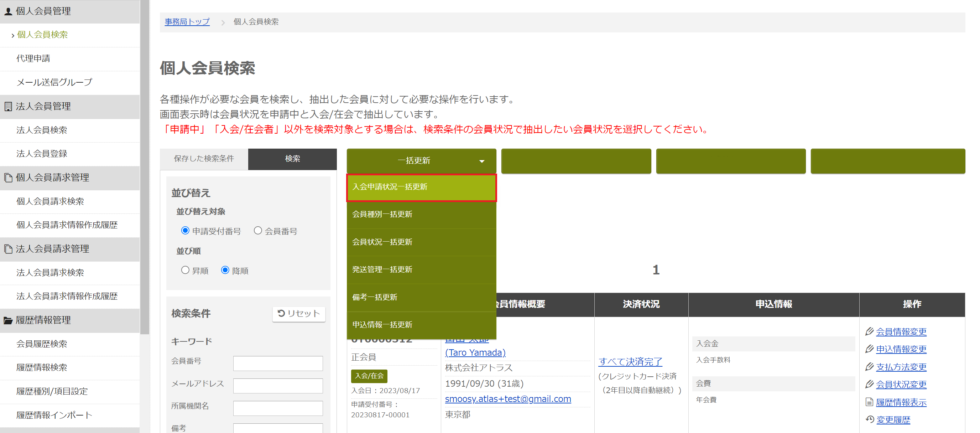The image size is (980, 433).
Task: Click the history clock icon next to 変更履歴
Action: 870,419
